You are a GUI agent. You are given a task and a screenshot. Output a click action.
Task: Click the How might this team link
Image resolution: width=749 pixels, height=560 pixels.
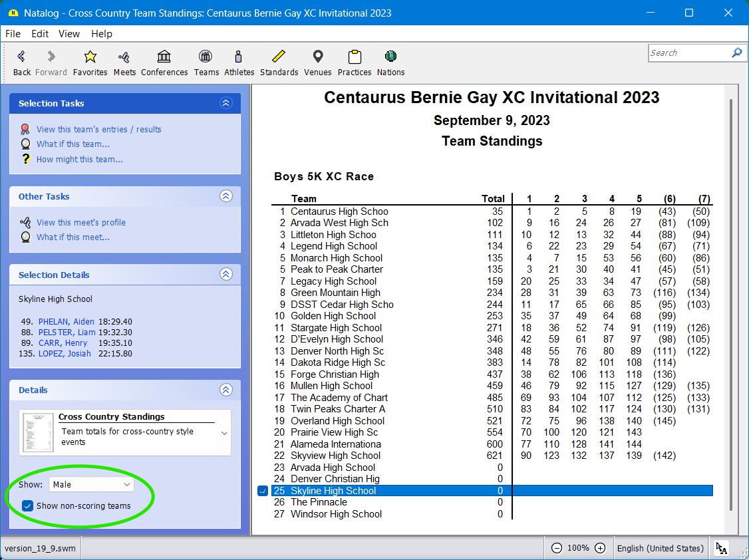click(x=80, y=160)
